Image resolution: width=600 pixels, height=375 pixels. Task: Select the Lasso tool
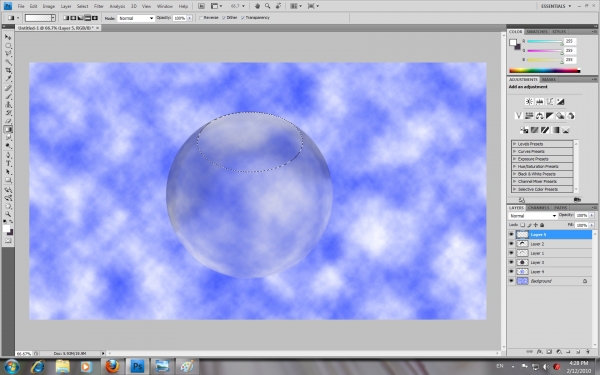(8, 54)
